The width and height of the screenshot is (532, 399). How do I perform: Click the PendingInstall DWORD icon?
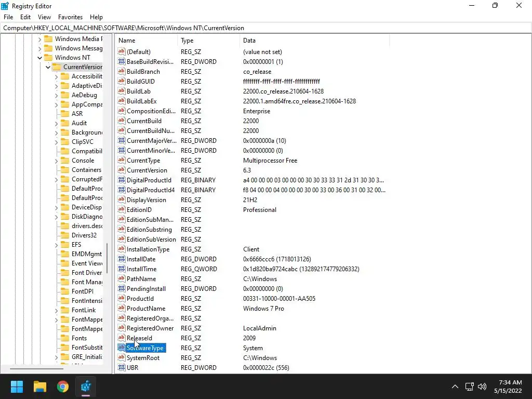click(122, 288)
